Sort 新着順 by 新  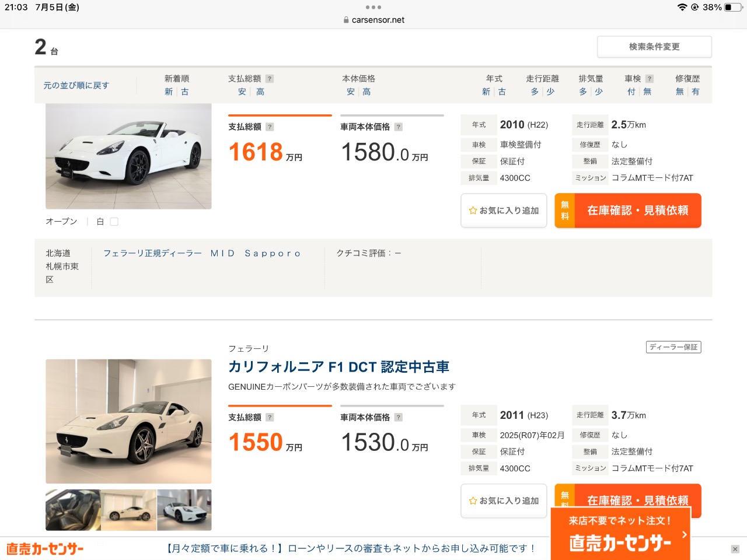(169, 92)
